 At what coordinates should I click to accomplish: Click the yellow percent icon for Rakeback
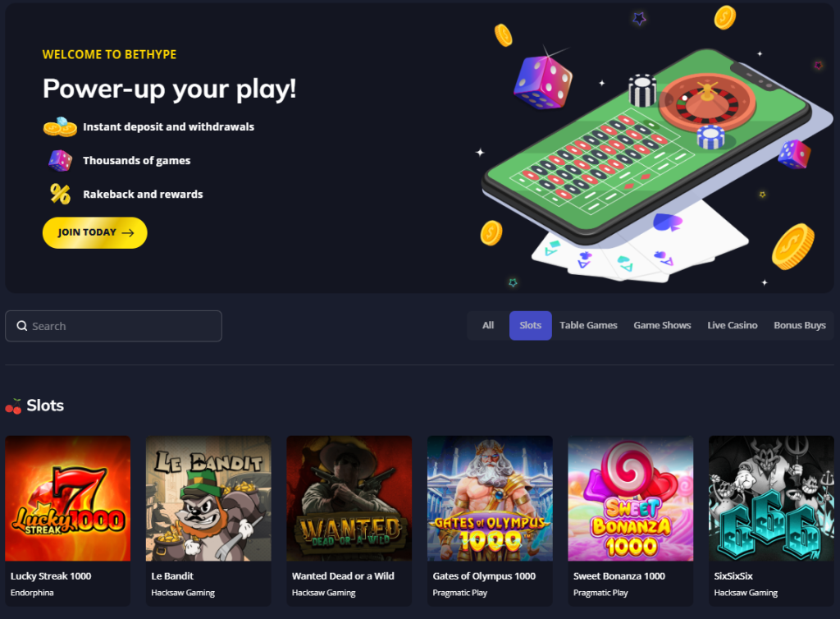point(60,194)
